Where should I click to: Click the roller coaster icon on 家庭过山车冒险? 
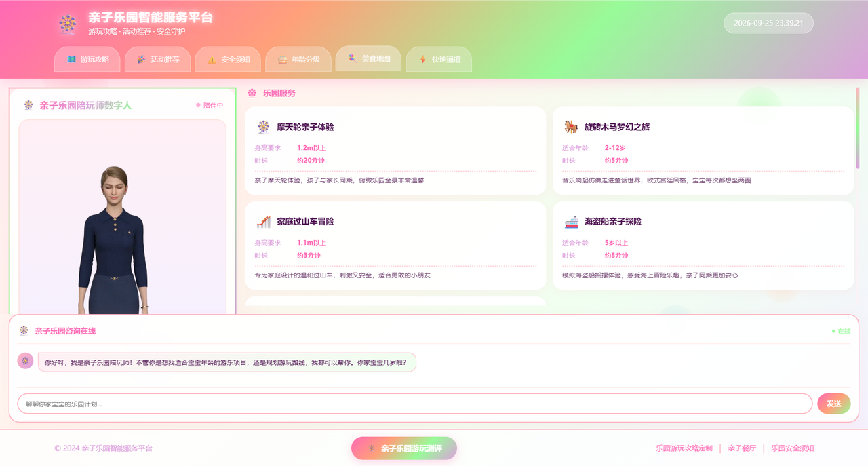point(263,222)
